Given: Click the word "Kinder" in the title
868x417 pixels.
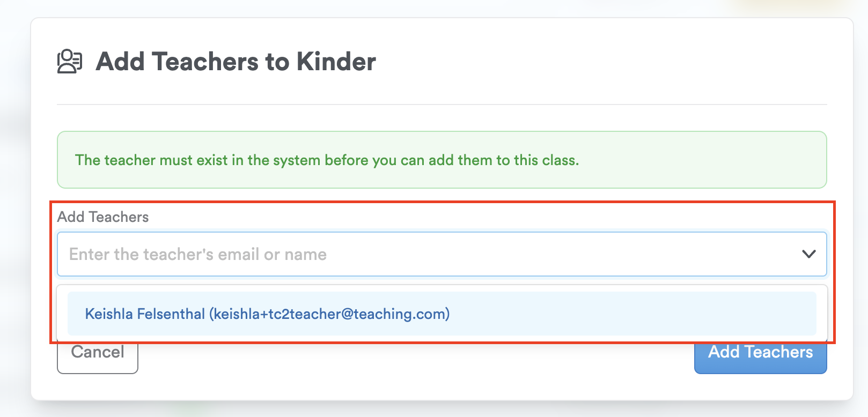Looking at the screenshot, I should (336, 62).
